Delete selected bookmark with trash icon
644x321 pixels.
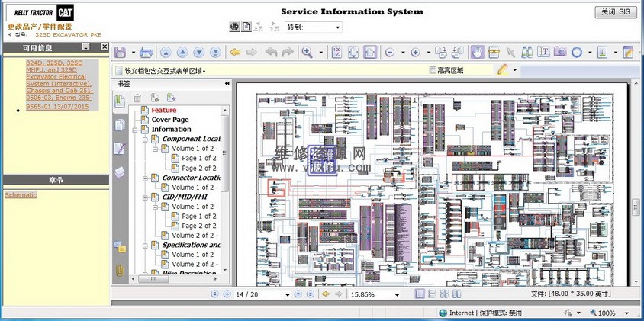click(137, 98)
